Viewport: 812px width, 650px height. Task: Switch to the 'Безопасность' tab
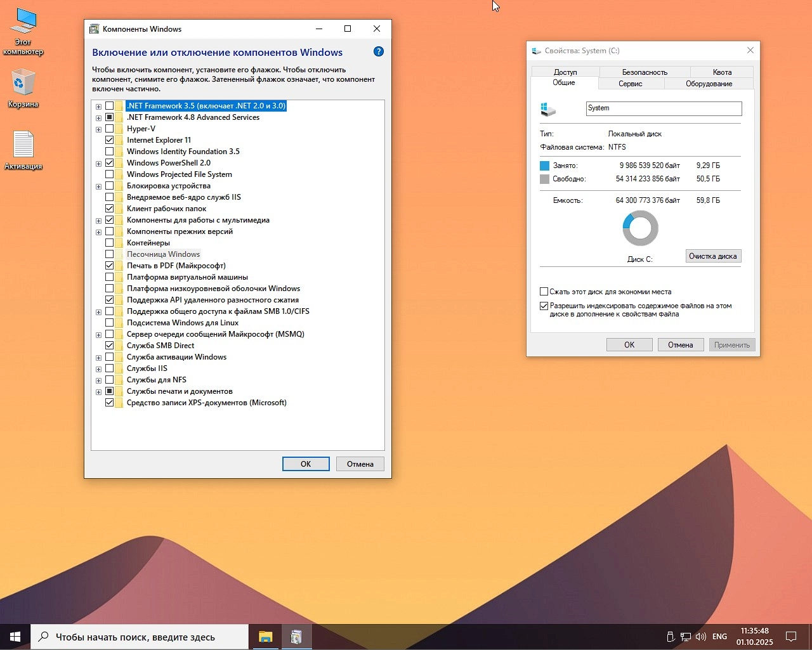coord(645,72)
